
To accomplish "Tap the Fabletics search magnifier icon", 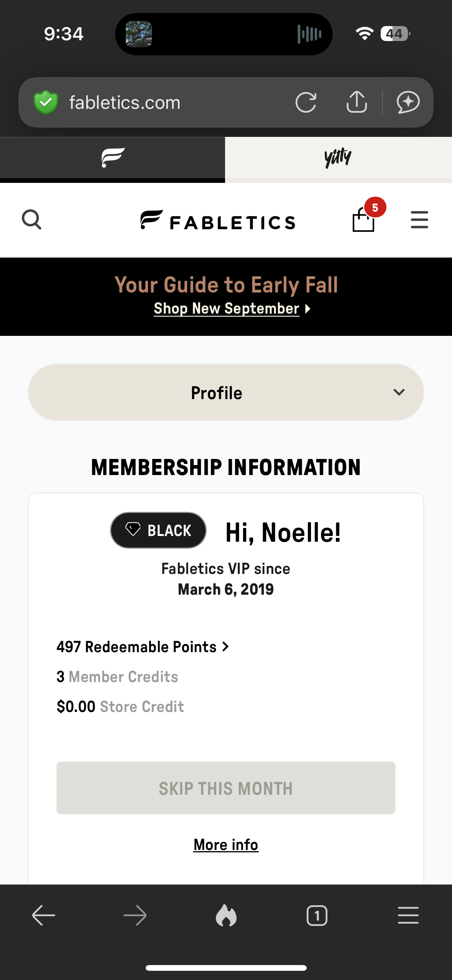I will click(31, 220).
